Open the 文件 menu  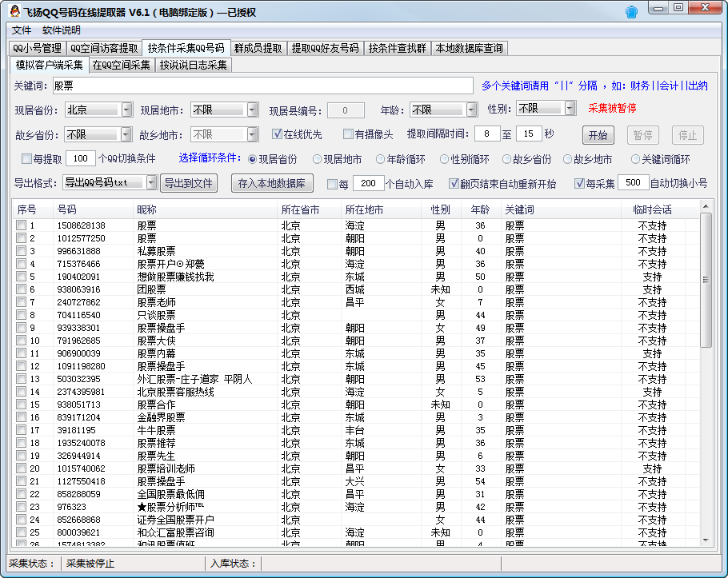(x=22, y=30)
